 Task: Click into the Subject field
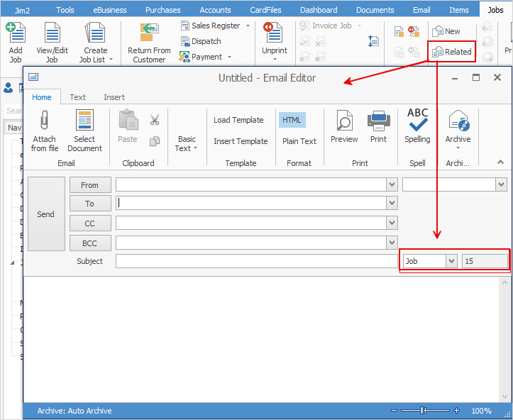click(257, 261)
